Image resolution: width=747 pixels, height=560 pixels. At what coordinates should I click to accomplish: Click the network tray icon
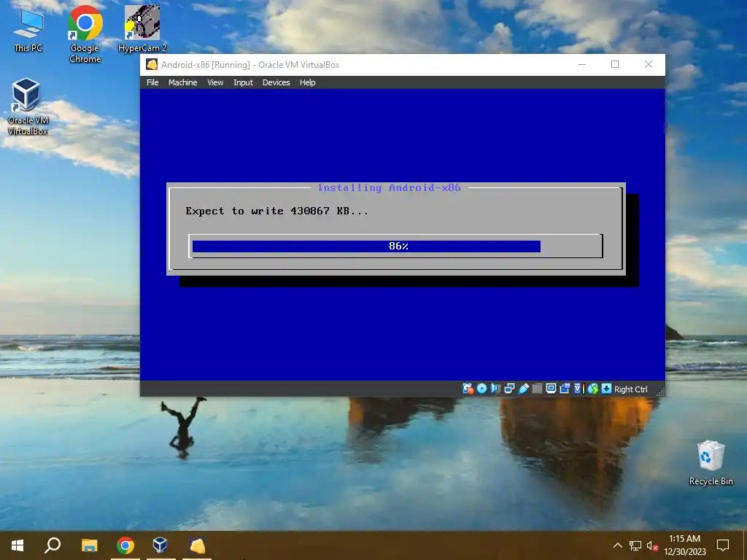tap(635, 545)
